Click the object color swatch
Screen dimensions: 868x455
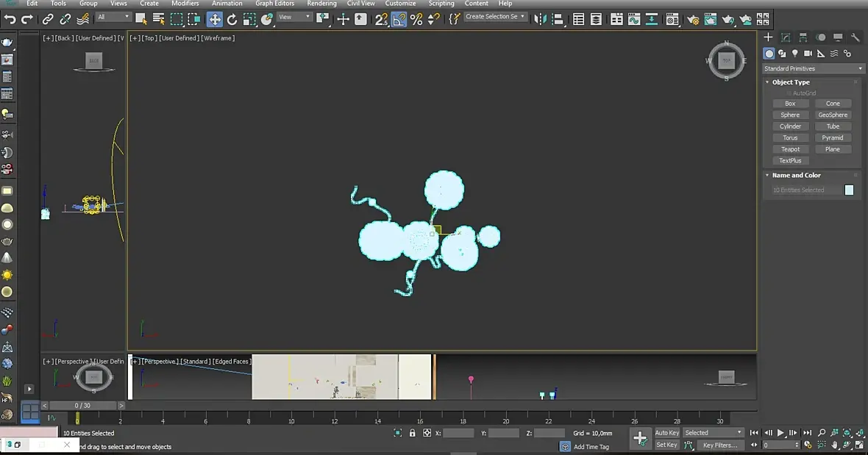click(x=849, y=190)
